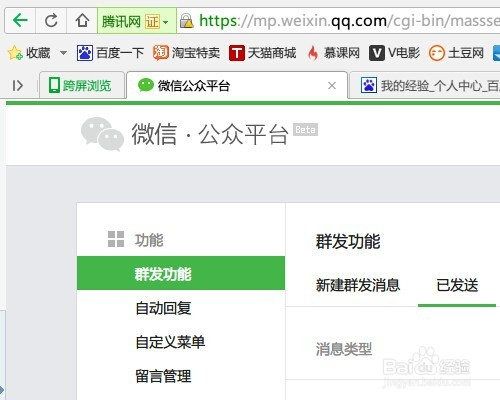Open the 天猫商城 bookmark
The width and height of the screenshot is (500, 400).
click(x=263, y=53)
